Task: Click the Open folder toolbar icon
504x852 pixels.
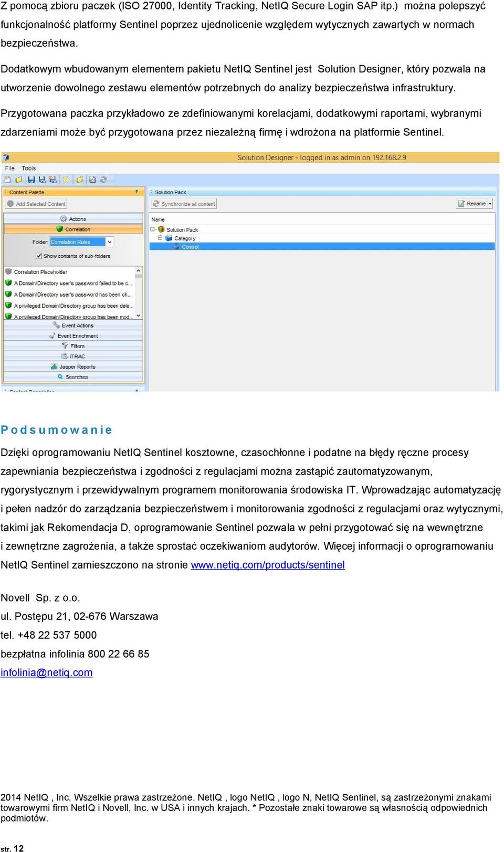Action: [x=18, y=180]
